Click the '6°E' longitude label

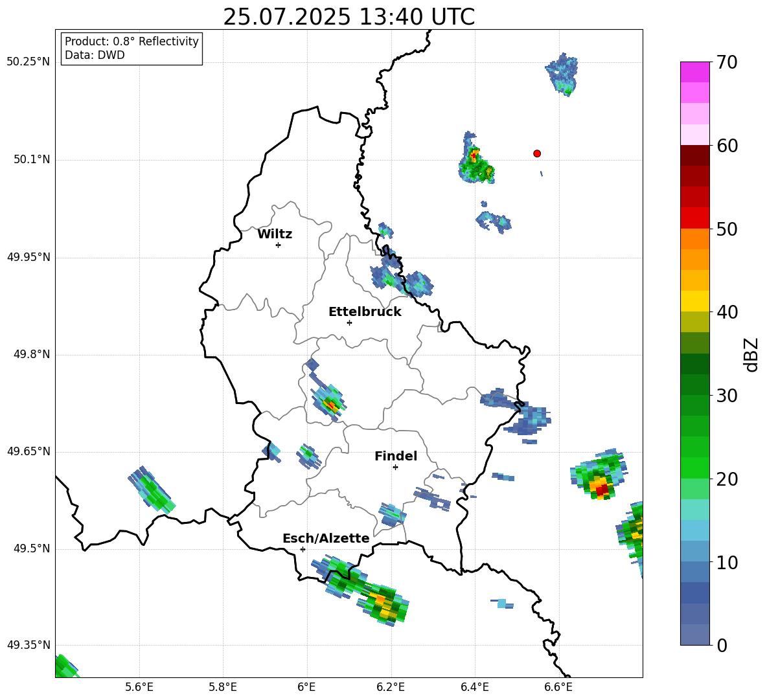tap(306, 687)
